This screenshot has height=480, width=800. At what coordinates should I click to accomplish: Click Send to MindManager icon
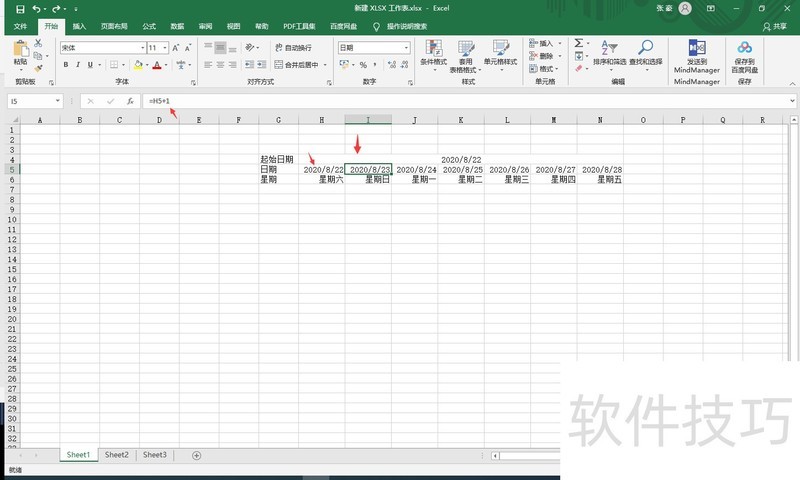pos(697,48)
